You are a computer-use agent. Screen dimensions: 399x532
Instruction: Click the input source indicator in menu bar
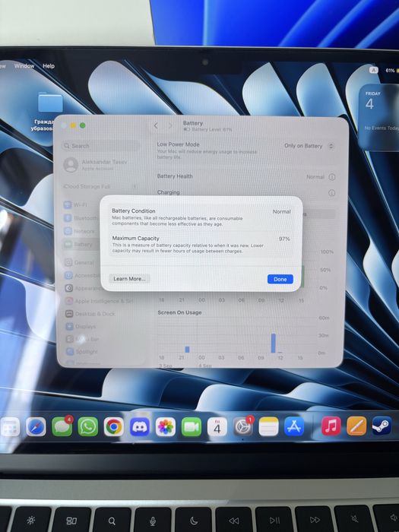pyautogui.click(x=374, y=70)
